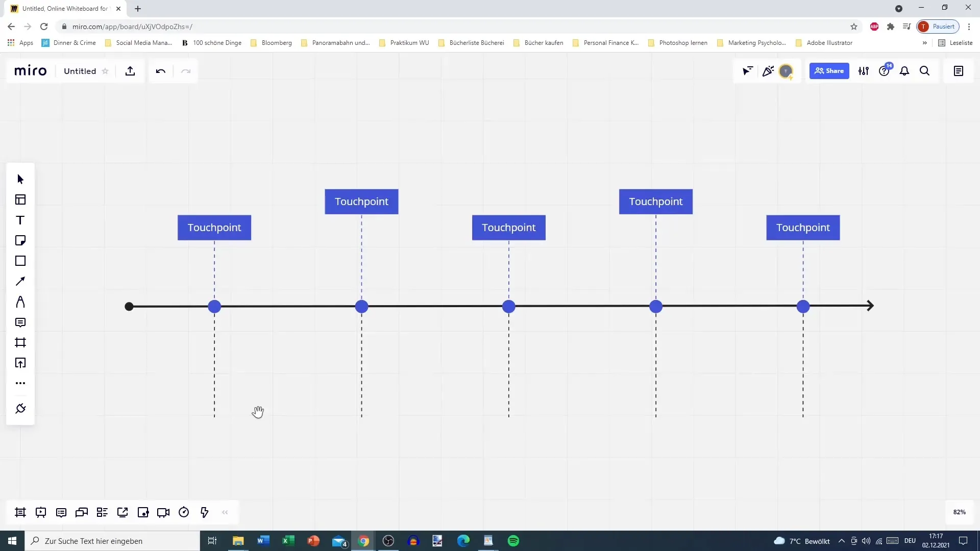
Task: Select the Pen drawing tool
Action: click(x=20, y=302)
